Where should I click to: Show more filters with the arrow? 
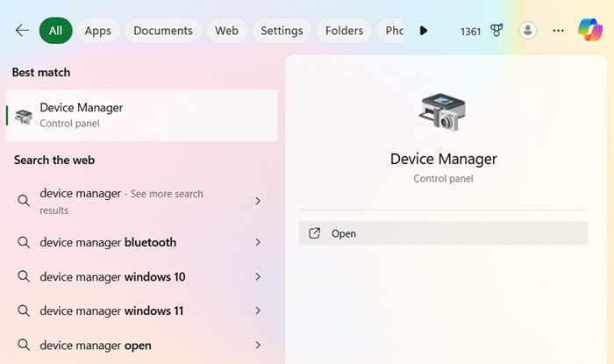(x=424, y=31)
